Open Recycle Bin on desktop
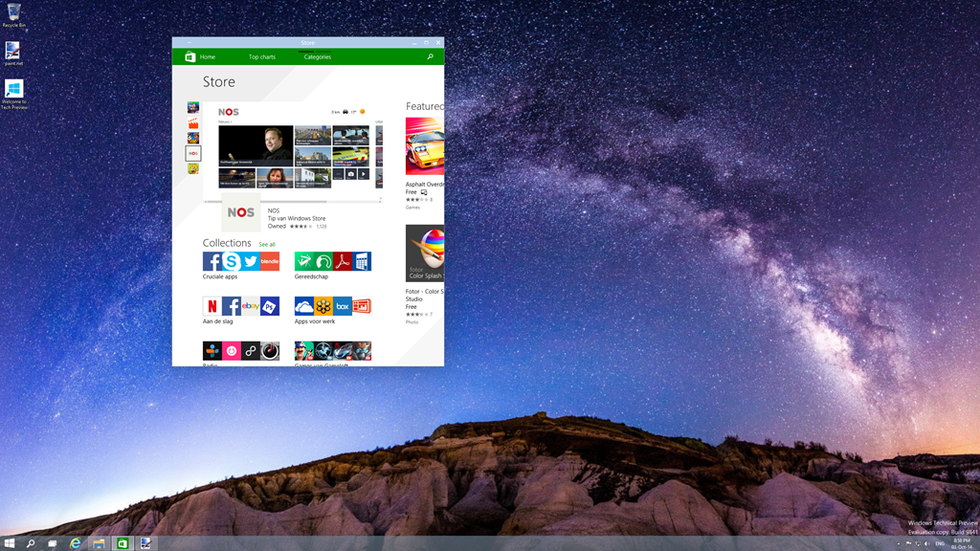This screenshot has height=551, width=980. 13,13
